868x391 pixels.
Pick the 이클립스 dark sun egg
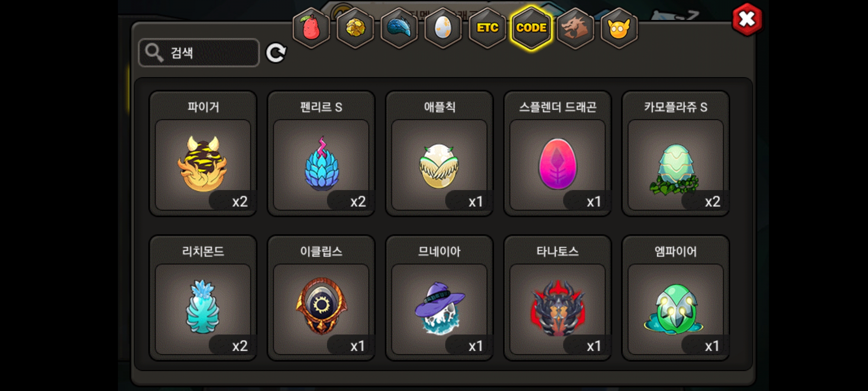[321, 298]
